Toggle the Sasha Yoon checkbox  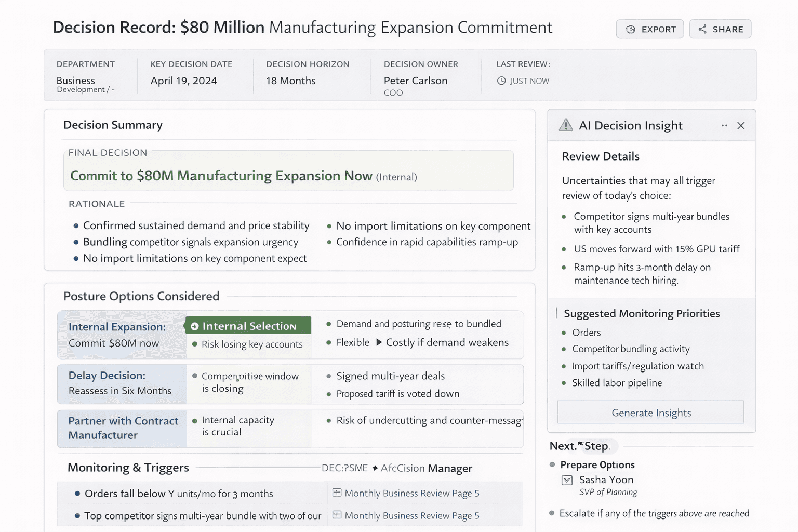click(567, 480)
